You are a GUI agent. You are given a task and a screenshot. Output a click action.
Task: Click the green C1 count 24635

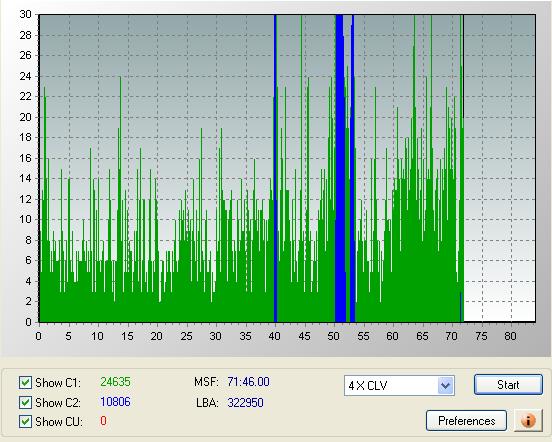coord(115,382)
